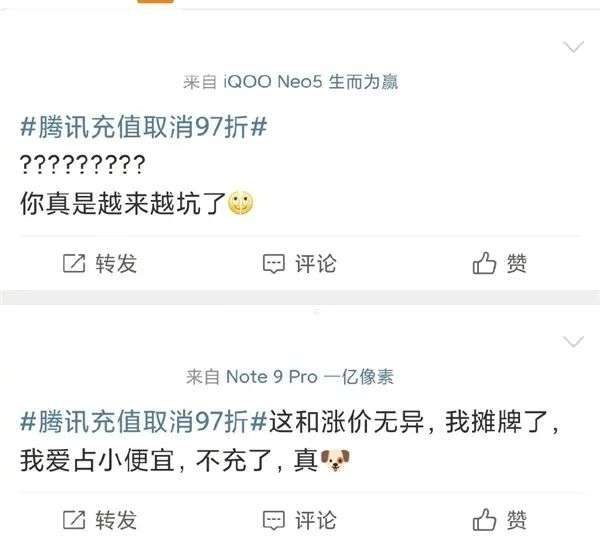Click the gray divider between the two posts
This screenshot has height=546, width=600.
(300, 297)
